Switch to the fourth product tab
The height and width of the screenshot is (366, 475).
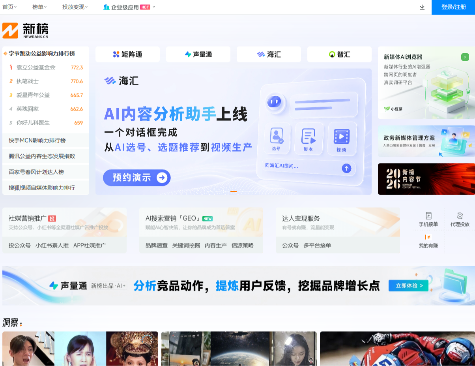[x=339, y=54]
